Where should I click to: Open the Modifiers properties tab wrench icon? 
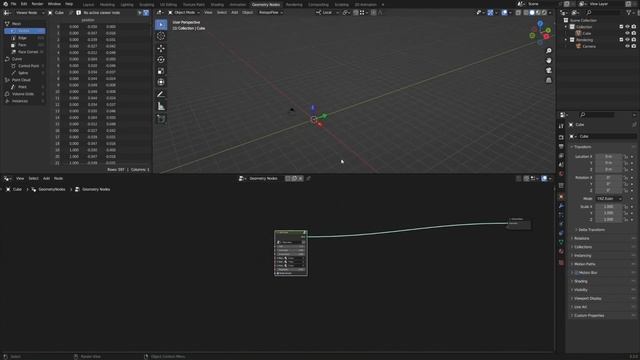click(x=561, y=206)
